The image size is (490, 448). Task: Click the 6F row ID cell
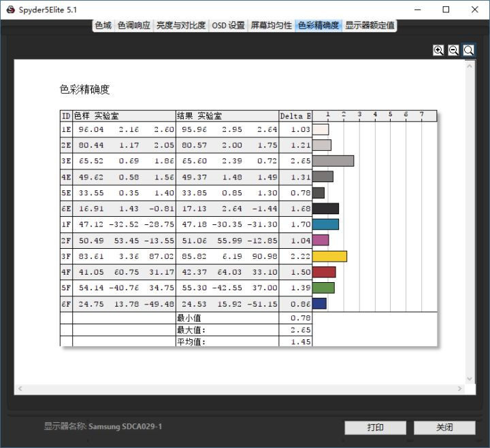(66, 304)
